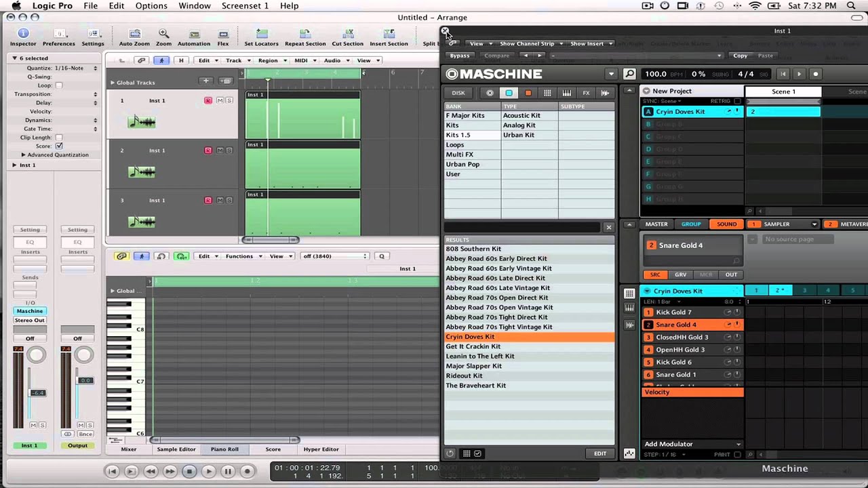Solo track 3 in Arrange
Viewport: 868px width, 488px height.
click(x=229, y=200)
